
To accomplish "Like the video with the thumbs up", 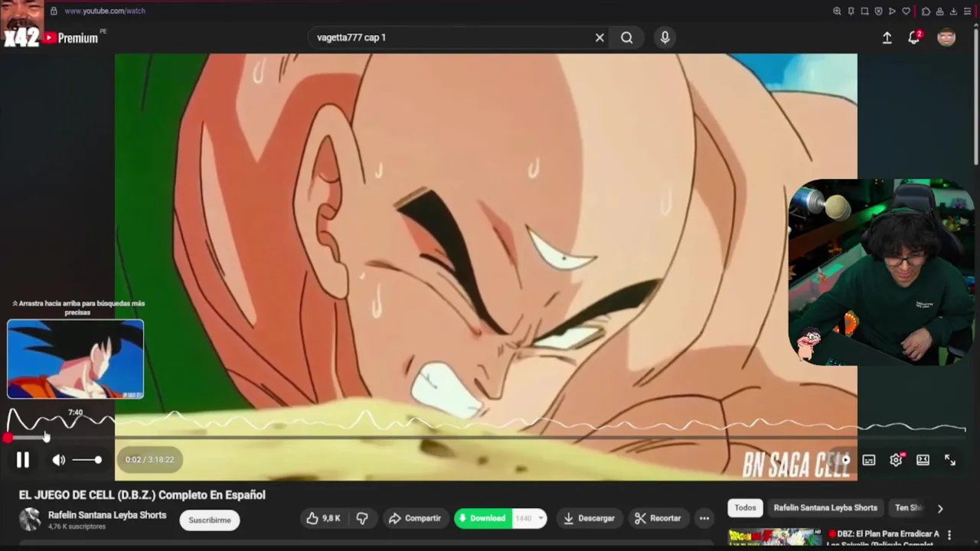I will 323,518.
